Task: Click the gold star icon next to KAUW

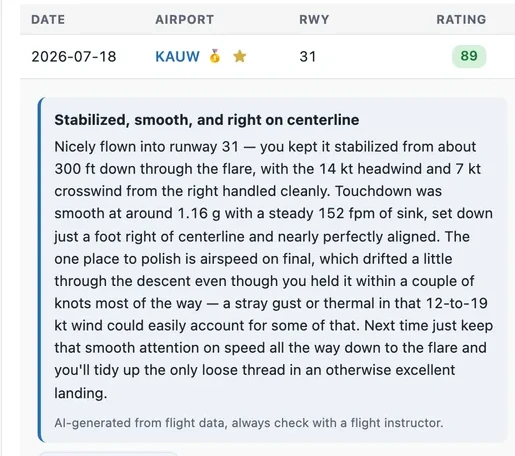Action: point(240,56)
